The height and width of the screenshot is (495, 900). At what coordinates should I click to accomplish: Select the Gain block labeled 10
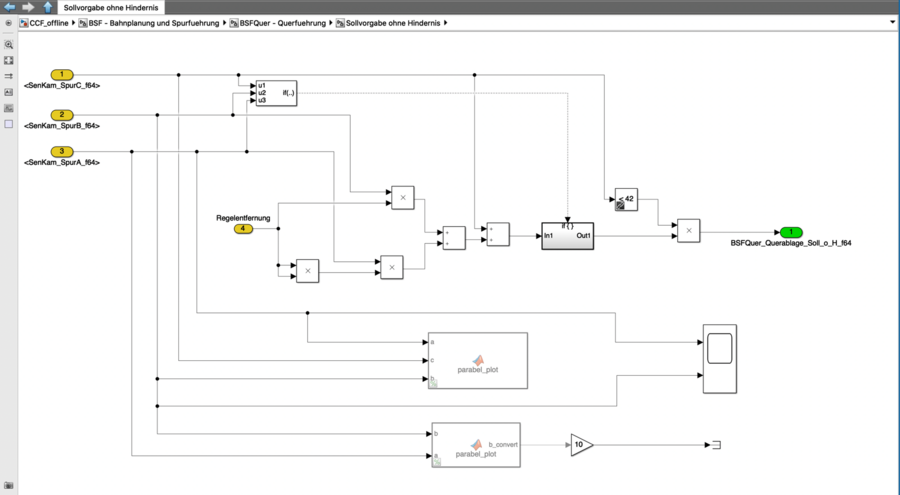pos(581,445)
